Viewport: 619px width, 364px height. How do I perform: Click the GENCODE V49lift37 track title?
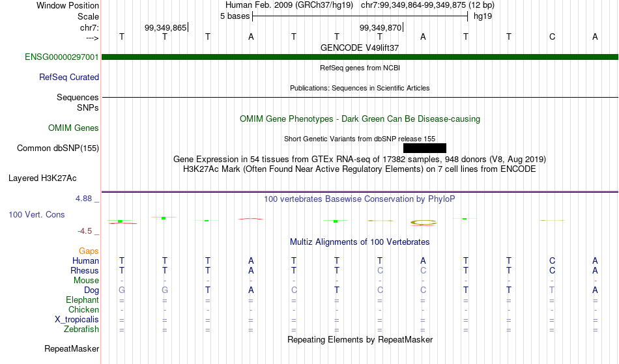point(360,48)
